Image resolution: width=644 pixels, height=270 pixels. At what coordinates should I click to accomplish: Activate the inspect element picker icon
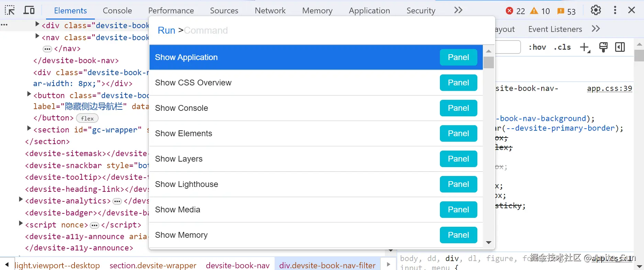pos(10,10)
